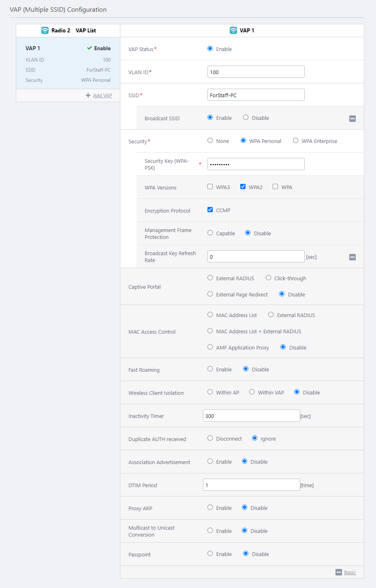Screen dimensions: 376x588
Task: Click the Add VAP link
Action: [x=102, y=96]
